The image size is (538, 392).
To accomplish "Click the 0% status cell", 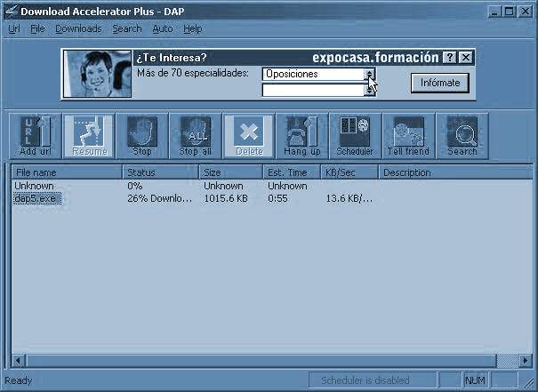I will tap(135, 186).
